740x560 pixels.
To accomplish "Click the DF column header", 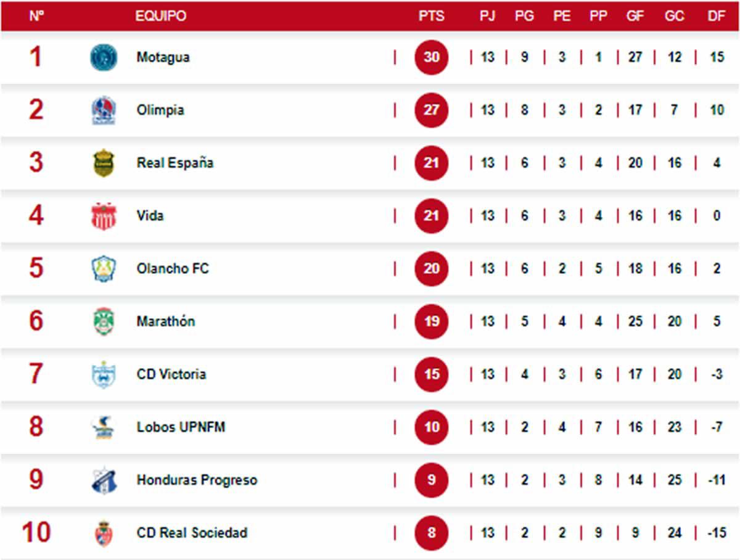I will click(x=716, y=16).
